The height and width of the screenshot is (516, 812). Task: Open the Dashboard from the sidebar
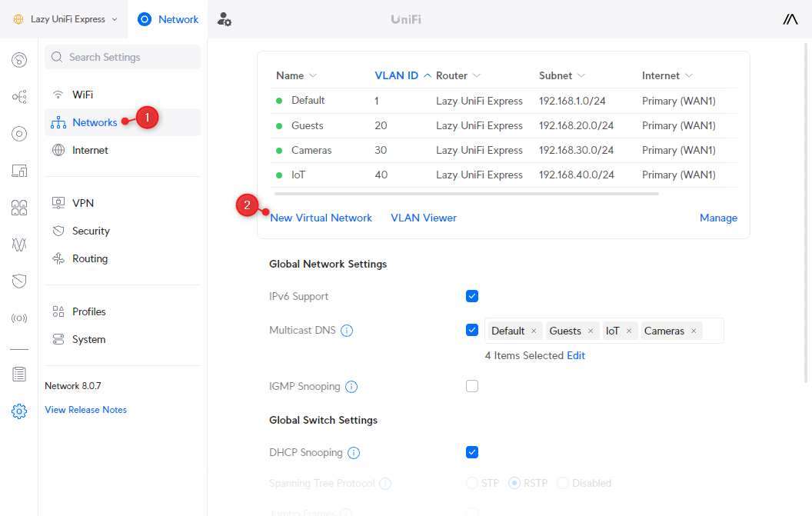pyautogui.click(x=19, y=59)
